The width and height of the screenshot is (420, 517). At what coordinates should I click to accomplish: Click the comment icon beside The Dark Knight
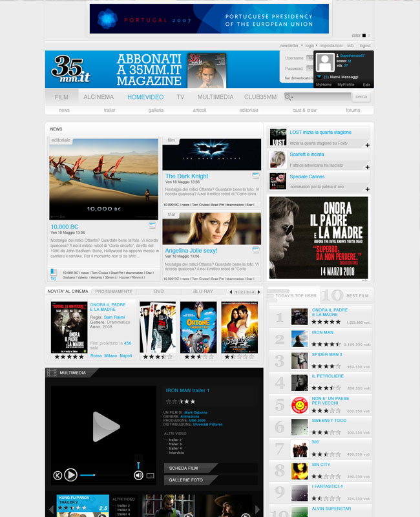[x=256, y=175]
